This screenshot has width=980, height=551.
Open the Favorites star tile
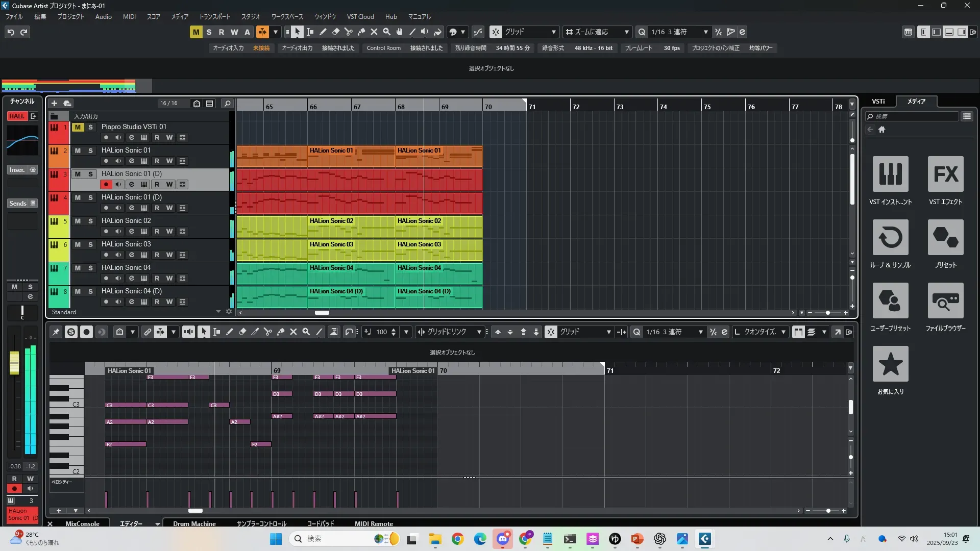(890, 364)
